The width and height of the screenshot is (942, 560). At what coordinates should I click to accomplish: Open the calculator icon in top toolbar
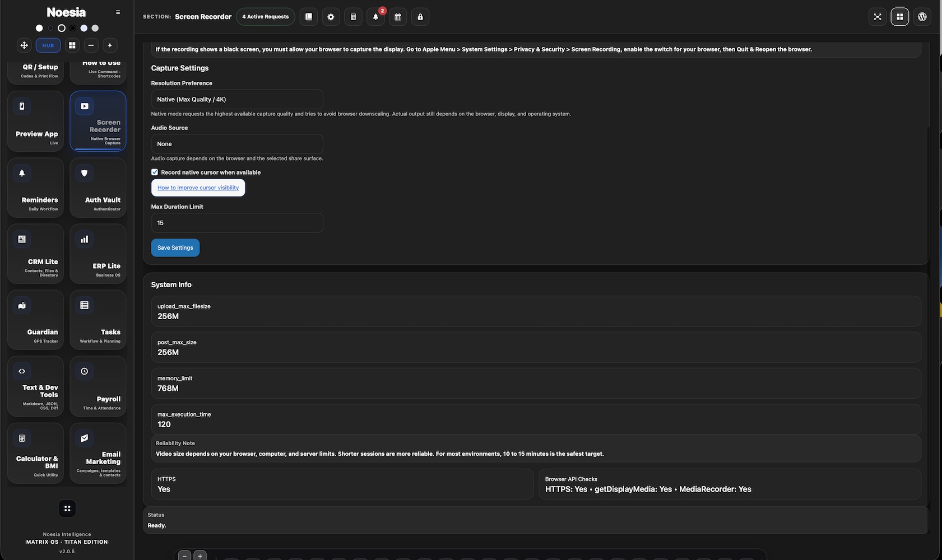point(353,17)
